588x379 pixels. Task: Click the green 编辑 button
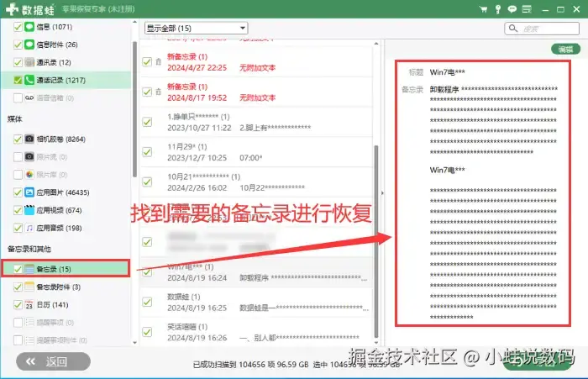(x=565, y=49)
